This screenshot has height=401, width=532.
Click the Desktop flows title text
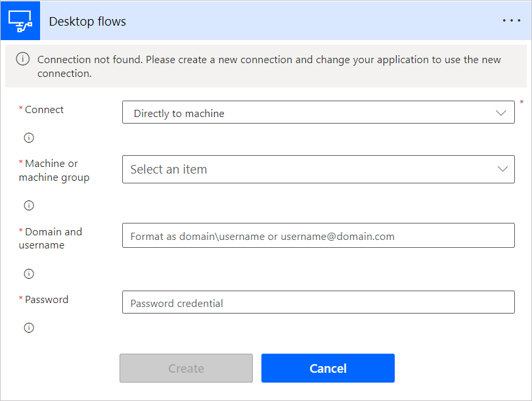[x=87, y=22]
